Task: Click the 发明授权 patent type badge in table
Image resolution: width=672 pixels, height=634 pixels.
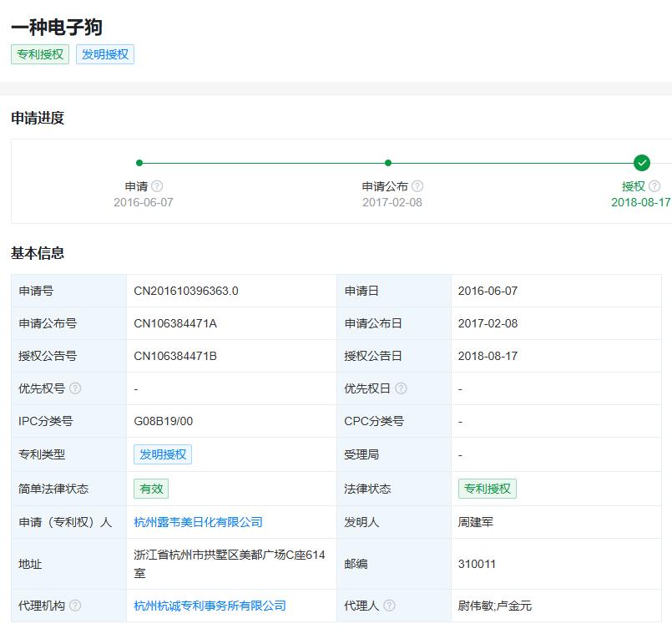Action: [x=163, y=454]
